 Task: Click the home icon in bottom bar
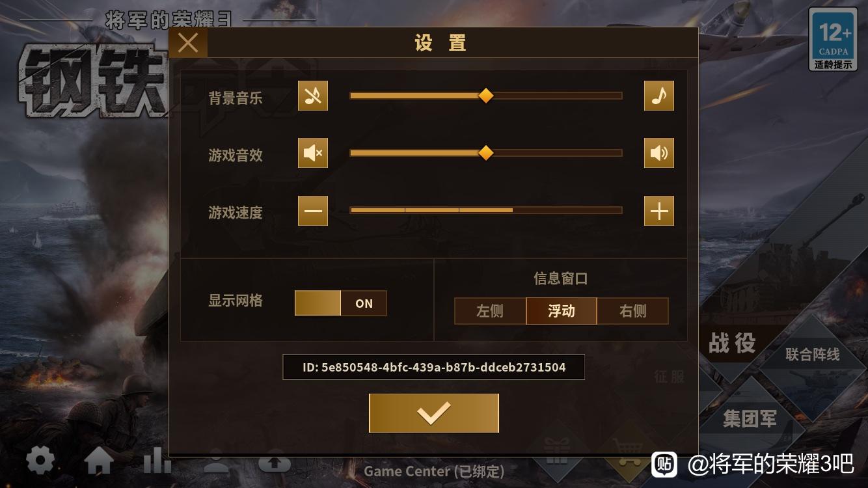[99, 462]
